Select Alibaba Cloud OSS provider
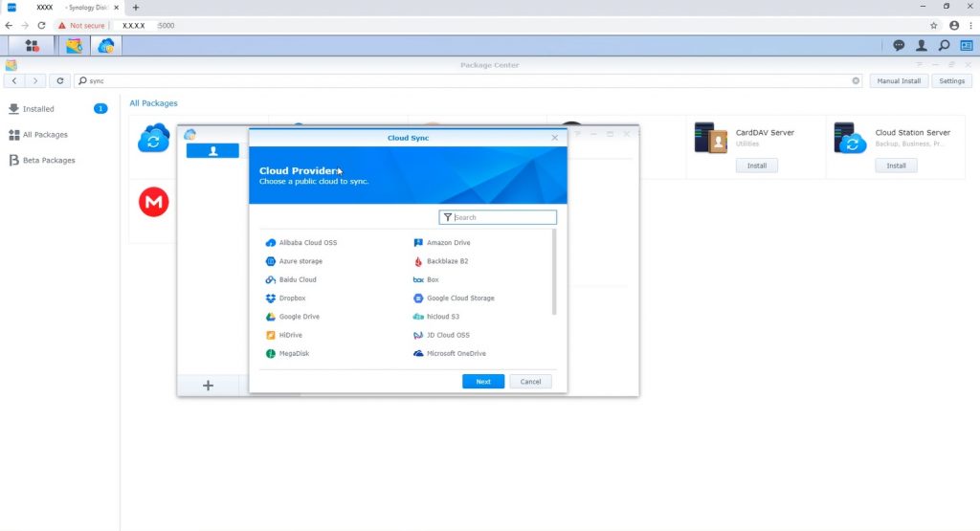This screenshot has width=980, height=531. coord(301,242)
